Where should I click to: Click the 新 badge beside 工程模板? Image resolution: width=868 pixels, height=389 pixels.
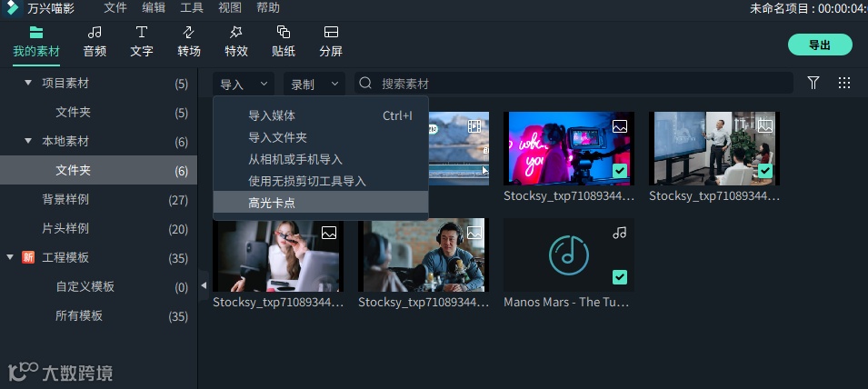pyautogui.click(x=28, y=257)
